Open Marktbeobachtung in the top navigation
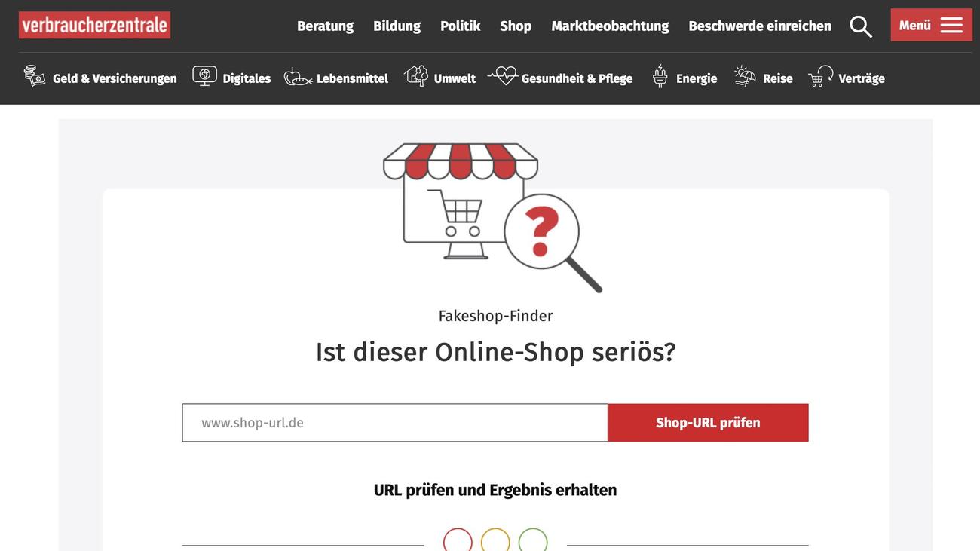The height and width of the screenshot is (551, 980). click(x=610, y=26)
